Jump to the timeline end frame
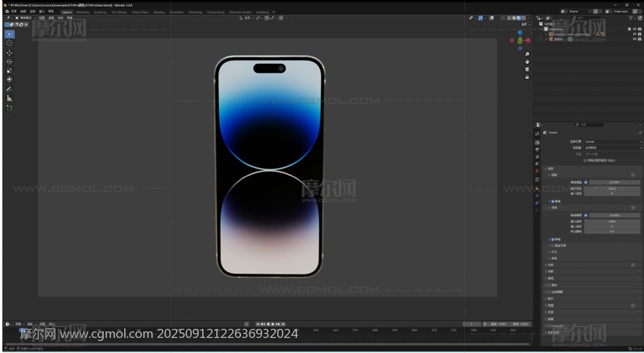Viewport: 644px width, 353px height. (x=283, y=324)
